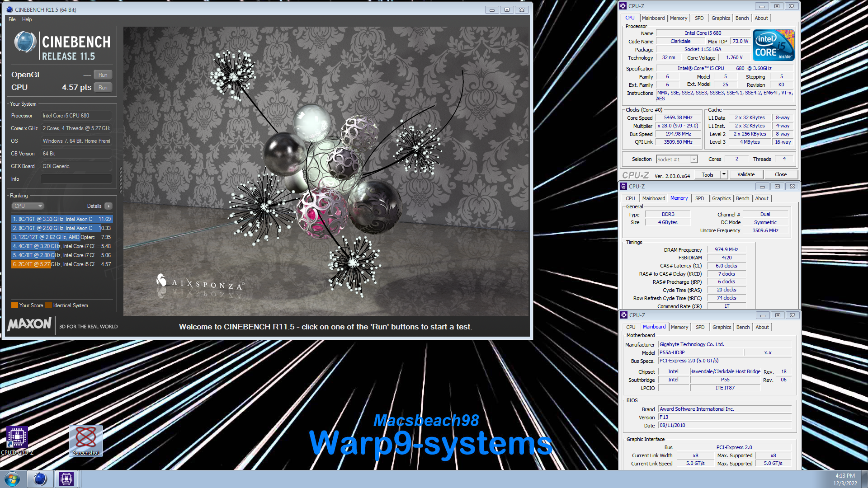868x488 pixels.
Task: Click the BIOS version F13 value
Action: tap(724, 418)
